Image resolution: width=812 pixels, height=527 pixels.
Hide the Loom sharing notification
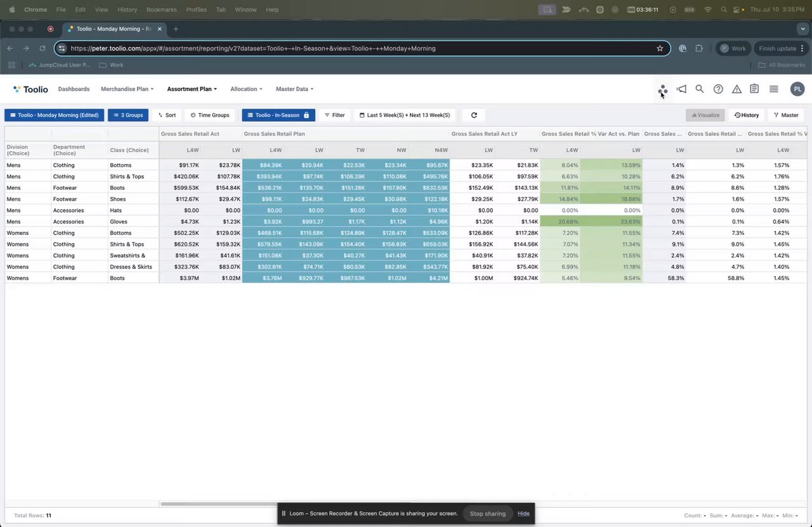coord(523,514)
